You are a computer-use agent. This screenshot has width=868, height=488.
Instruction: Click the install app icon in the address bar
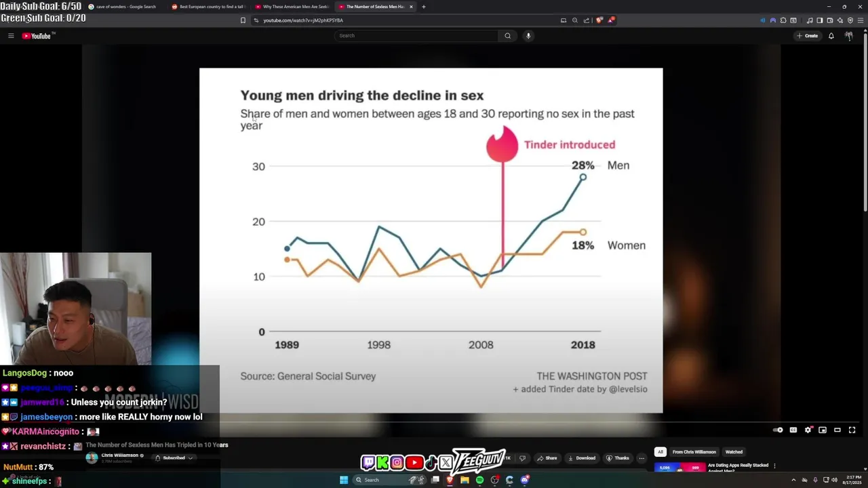(x=564, y=20)
